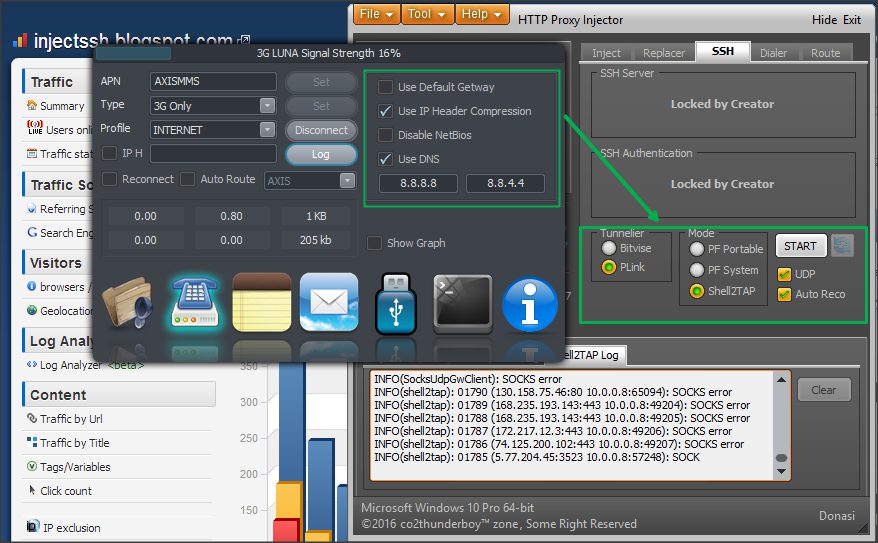
Task: Click the external link icon beside injectssh.blogspot.com
Action: (x=244, y=40)
